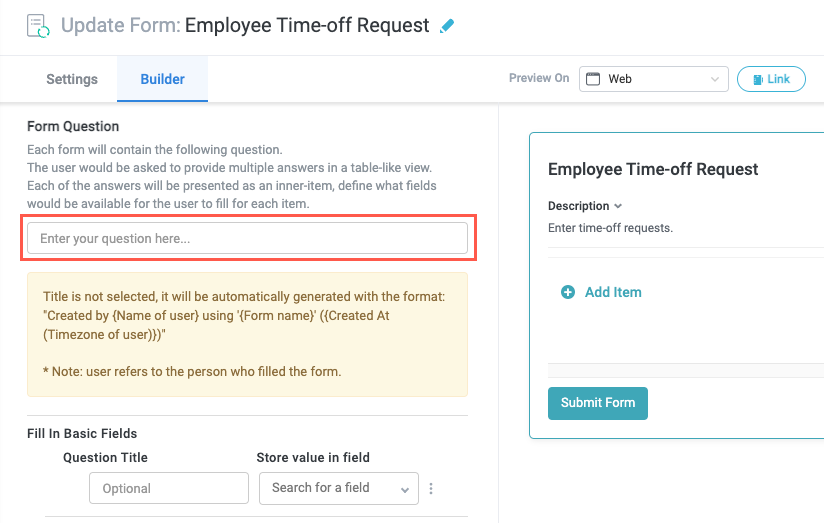Open the three-dot options menu for the basic field
This screenshot has height=523, width=824.
[x=432, y=489]
